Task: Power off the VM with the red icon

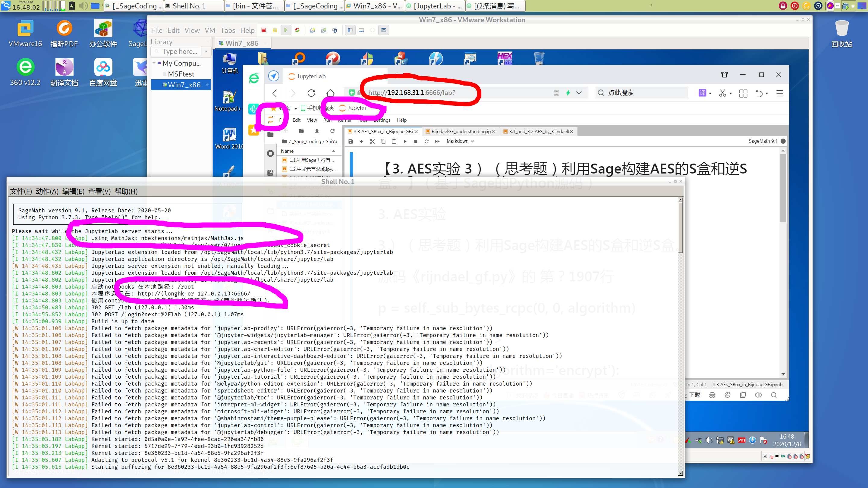Action: (x=263, y=30)
